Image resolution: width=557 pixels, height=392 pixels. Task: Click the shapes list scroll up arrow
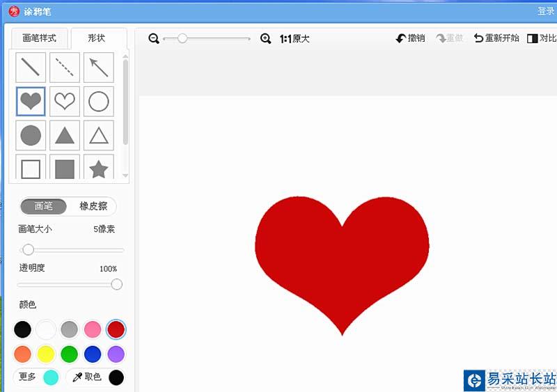(x=125, y=56)
